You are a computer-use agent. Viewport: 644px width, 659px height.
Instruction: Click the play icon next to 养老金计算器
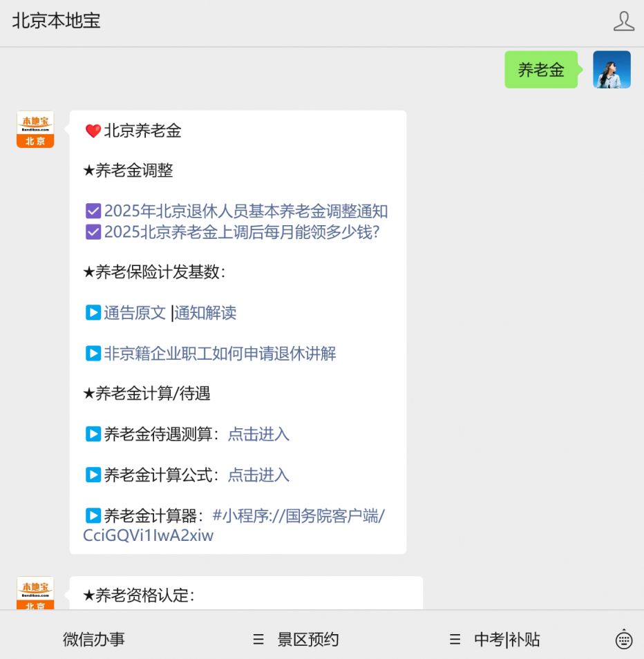tap(93, 515)
